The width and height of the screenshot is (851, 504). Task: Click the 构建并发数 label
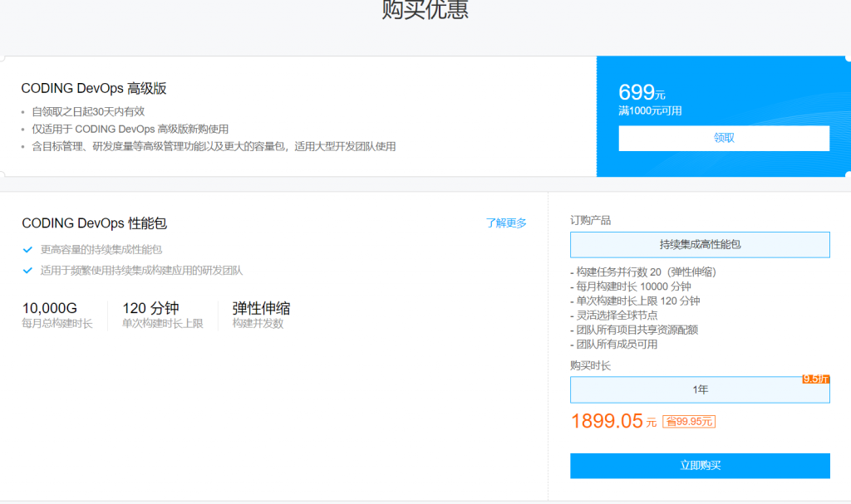258,324
